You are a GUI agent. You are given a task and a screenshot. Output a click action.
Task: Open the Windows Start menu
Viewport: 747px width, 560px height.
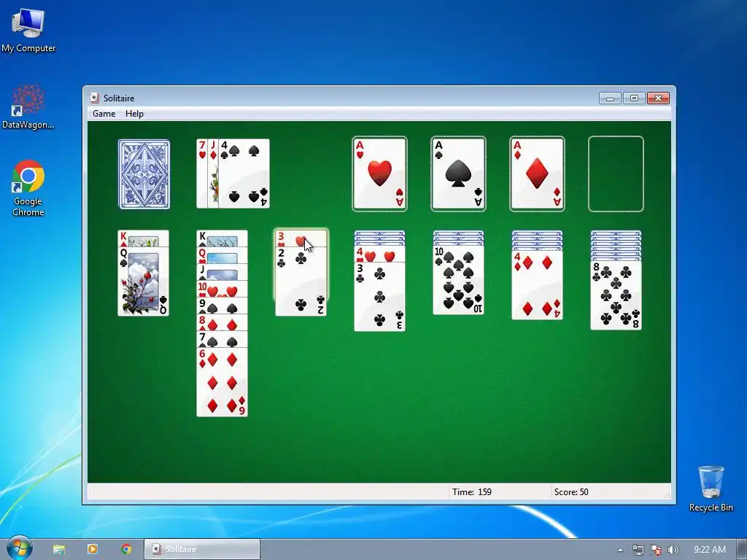click(x=18, y=548)
